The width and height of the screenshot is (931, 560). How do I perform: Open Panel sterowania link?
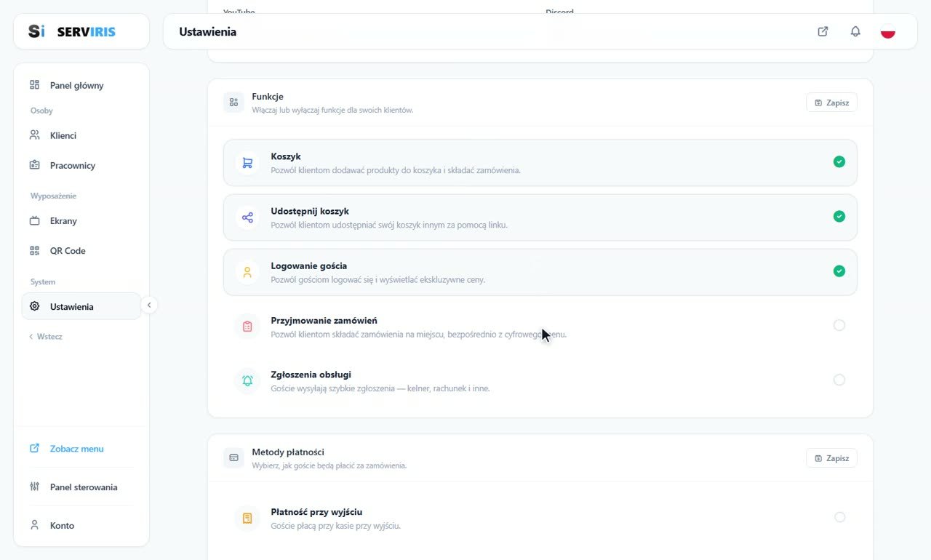click(x=84, y=487)
